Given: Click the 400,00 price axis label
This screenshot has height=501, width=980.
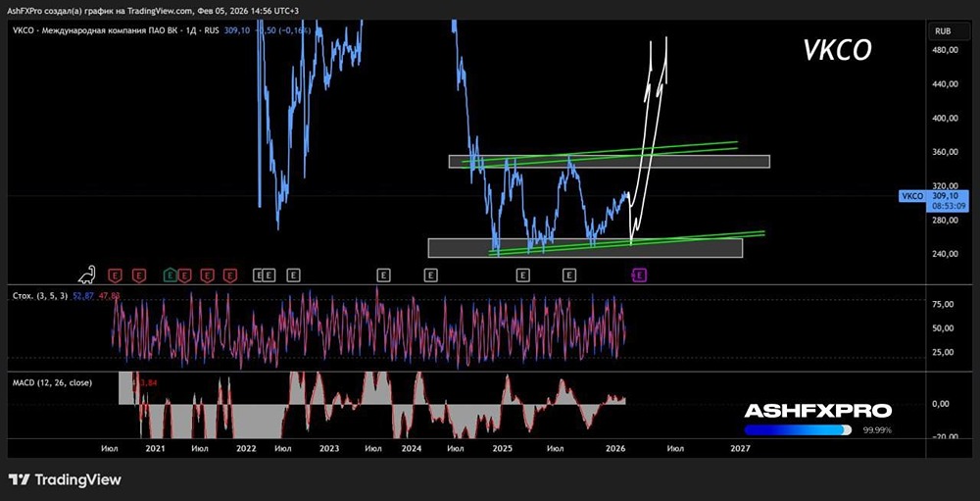Looking at the screenshot, I should pos(945,119).
